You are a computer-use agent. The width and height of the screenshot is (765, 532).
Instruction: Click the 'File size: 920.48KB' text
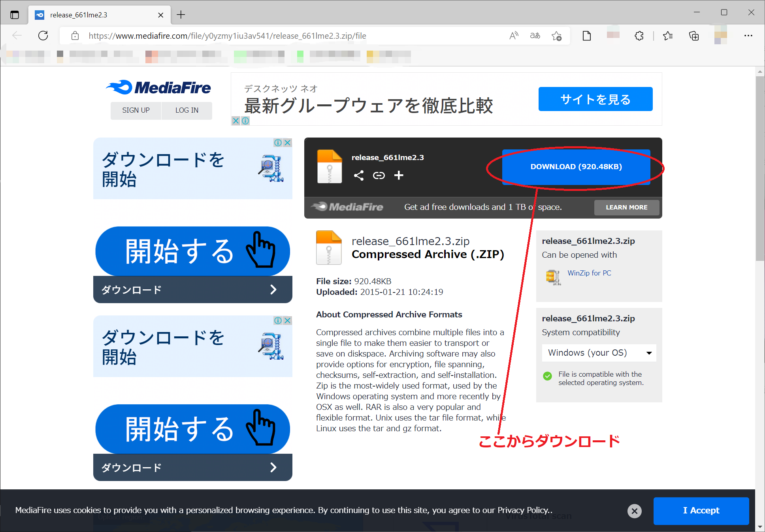point(354,281)
